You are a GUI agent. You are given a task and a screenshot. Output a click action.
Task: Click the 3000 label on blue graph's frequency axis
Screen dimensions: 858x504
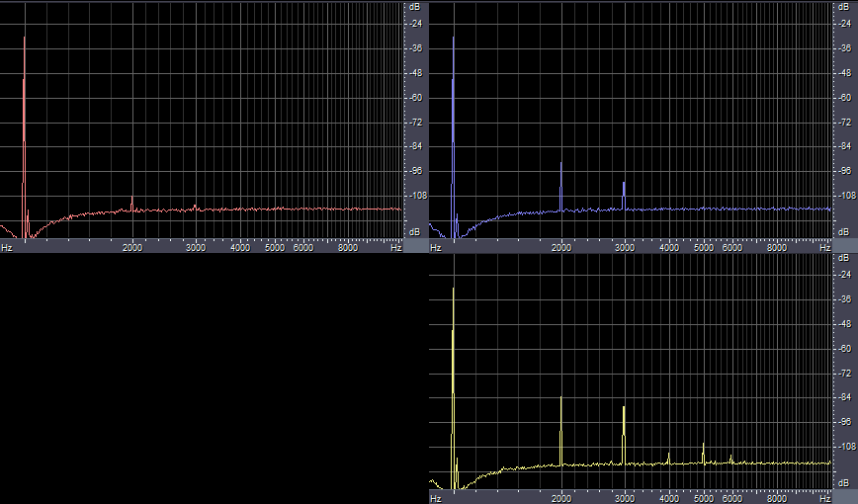pyautogui.click(x=625, y=248)
